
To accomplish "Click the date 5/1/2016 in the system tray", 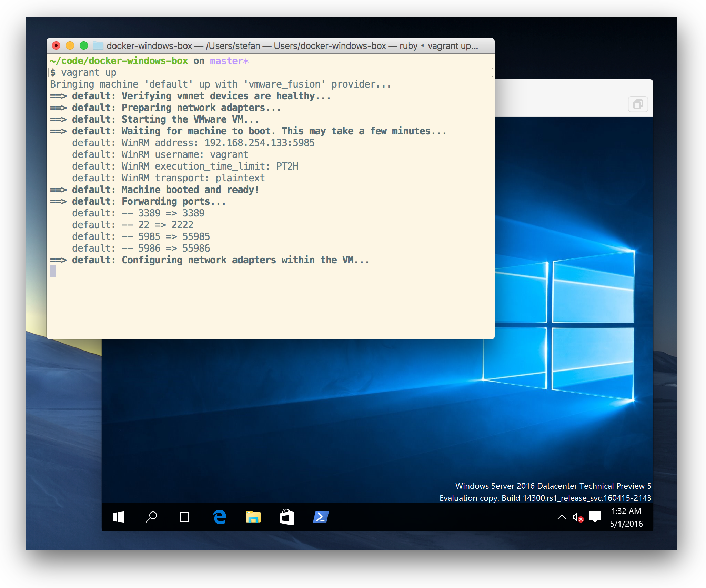I will [x=626, y=524].
